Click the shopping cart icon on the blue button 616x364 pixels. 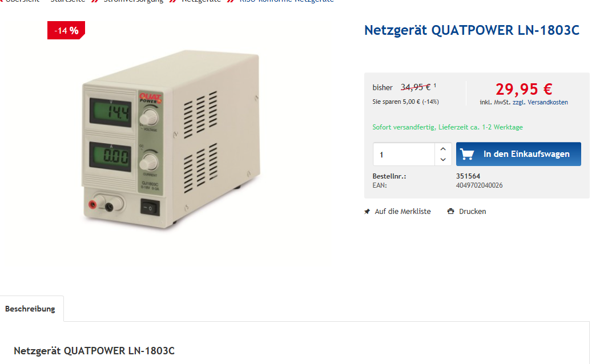(x=467, y=154)
